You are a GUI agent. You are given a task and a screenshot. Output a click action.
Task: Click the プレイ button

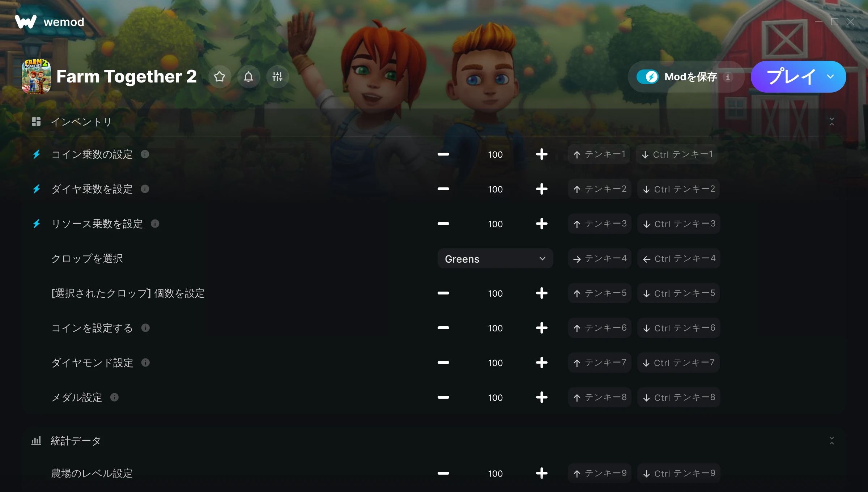coord(790,77)
